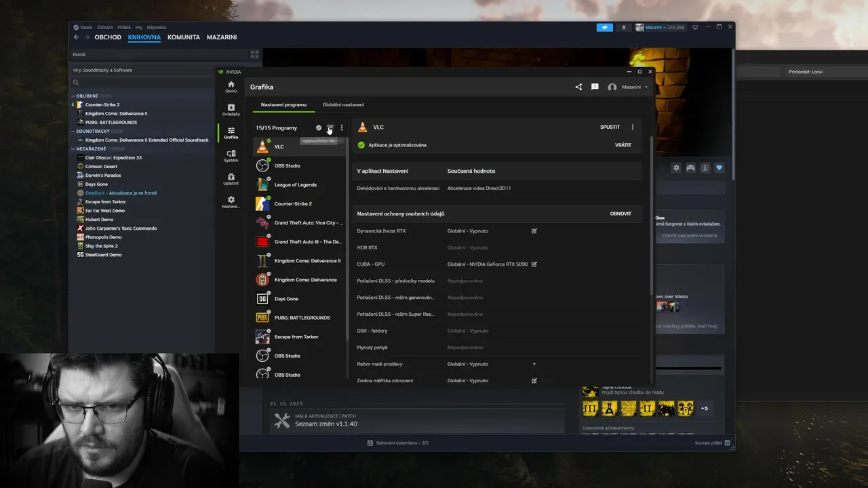Open Uplatnit (redeem) in NVIDIA sidebar
The width and height of the screenshot is (868, 488).
click(x=231, y=179)
